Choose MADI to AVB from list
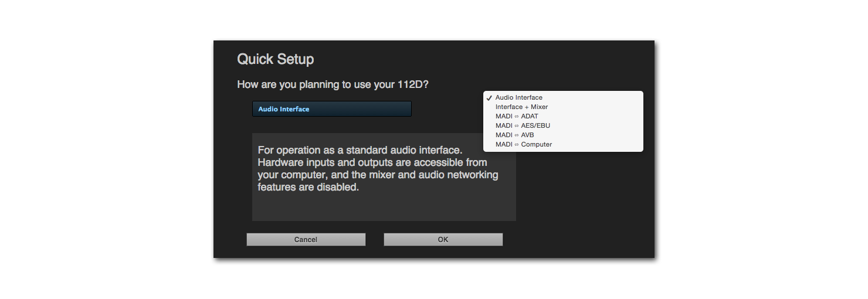Screen dimensions: 868x299 514,135
